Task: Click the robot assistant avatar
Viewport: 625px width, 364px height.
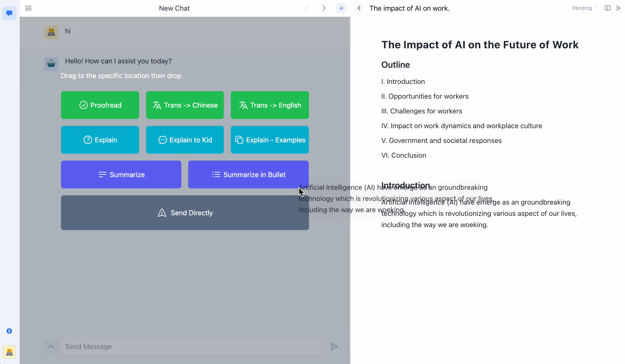Action: click(x=51, y=63)
